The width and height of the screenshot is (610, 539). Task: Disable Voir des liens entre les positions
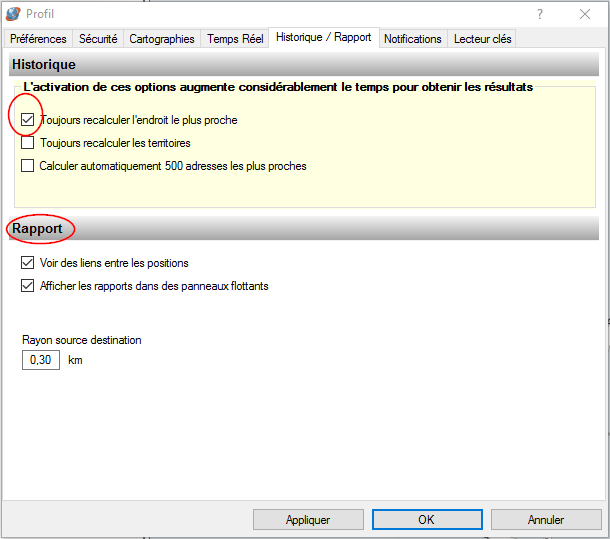pos(28,263)
